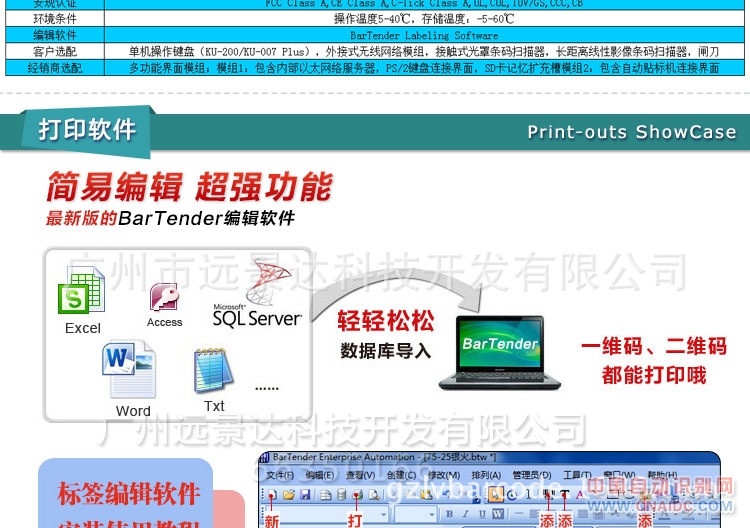Click the BarTender laptop image
This screenshot has width=750, height=528.
point(500,352)
